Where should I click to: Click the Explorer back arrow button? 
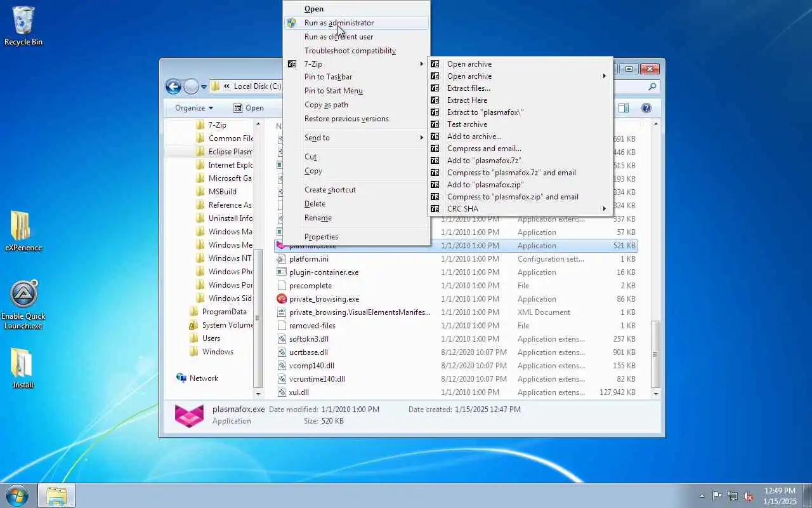pos(173,86)
